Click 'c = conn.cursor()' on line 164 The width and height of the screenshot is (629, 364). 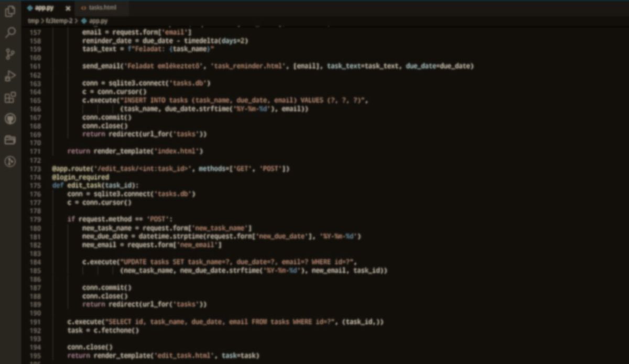pyautogui.click(x=114, y=92)
